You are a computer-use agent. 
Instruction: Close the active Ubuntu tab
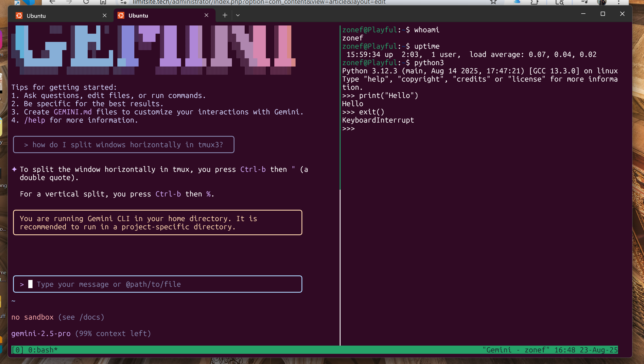[206, 15]
